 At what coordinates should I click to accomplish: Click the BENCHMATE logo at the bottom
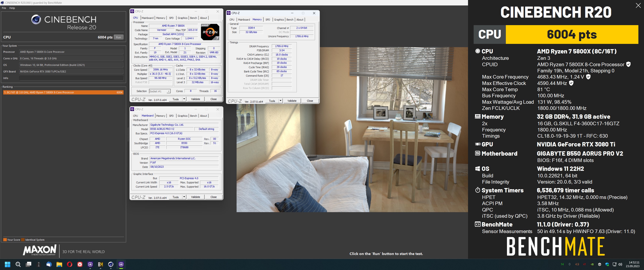tap(555, 246)
